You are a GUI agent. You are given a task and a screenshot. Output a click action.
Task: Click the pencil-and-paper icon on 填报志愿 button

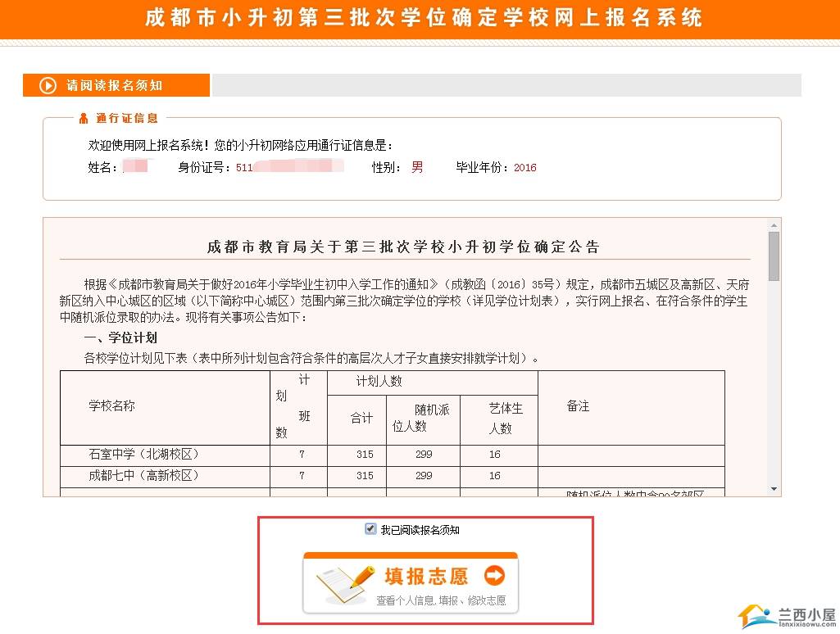coord(344,580)
